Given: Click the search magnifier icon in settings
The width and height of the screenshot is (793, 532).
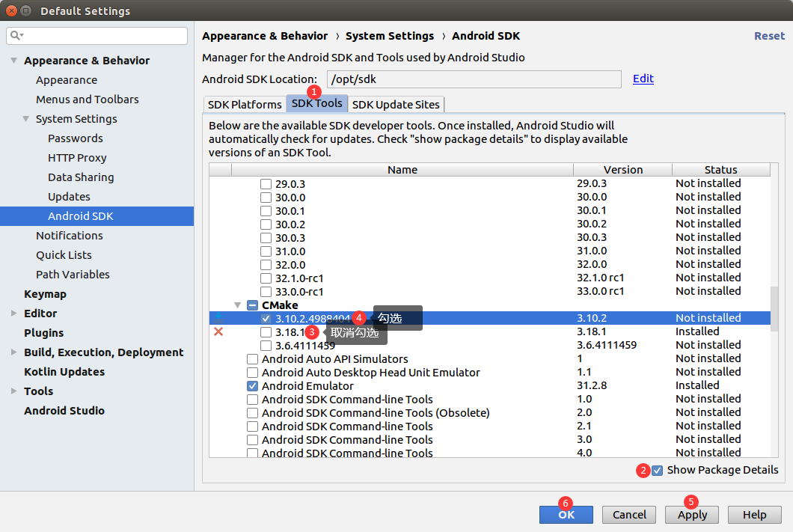Looking at the screenshot, I should coord(16,35).
